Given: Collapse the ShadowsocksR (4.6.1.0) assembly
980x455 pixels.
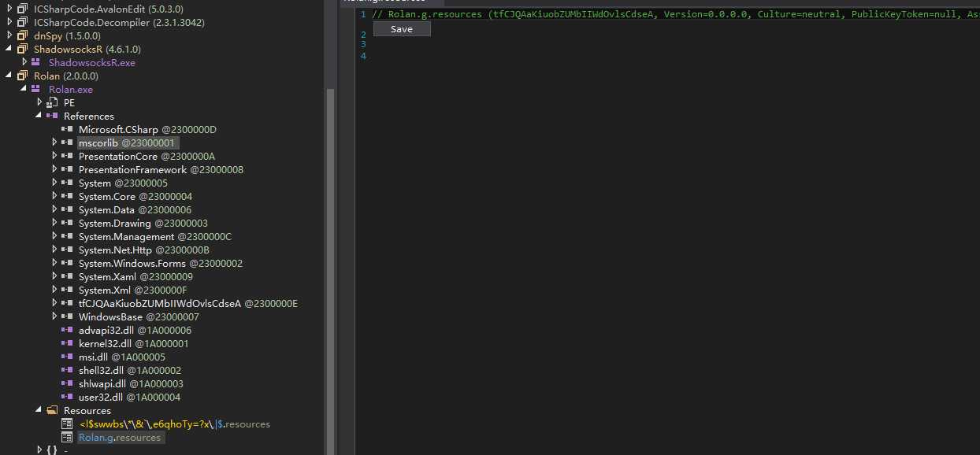Looking at the screenshot, I should [x=9, y=49].
